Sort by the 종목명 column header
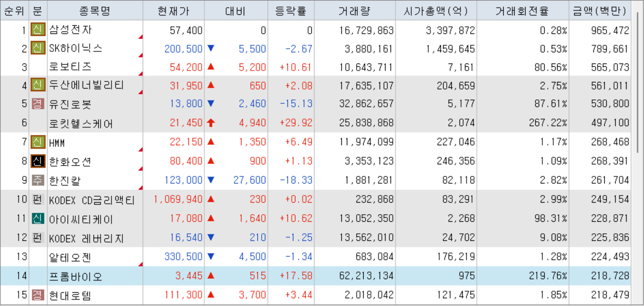This screenshot has width=644, height=306. 95,11
